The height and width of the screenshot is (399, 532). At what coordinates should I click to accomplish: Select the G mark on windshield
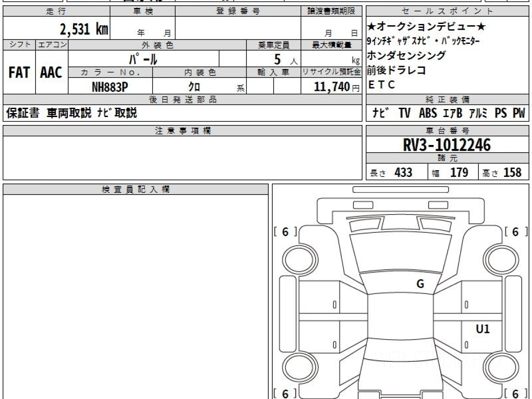point(420,284)
